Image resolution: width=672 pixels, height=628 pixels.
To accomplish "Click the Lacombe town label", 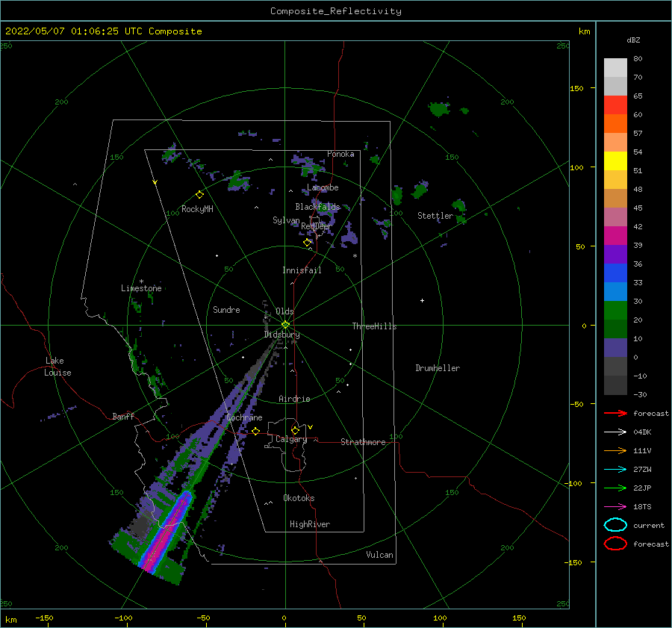I will tap(323, 187).
